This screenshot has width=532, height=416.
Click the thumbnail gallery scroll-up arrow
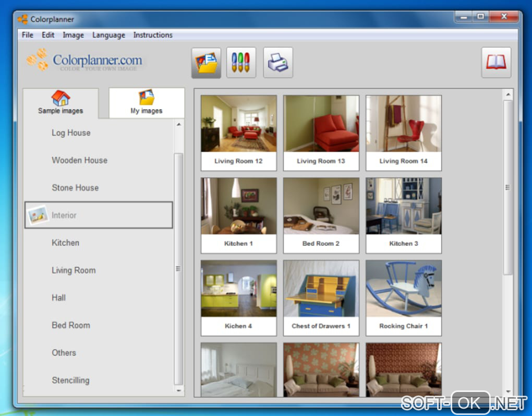coord(508,94)
